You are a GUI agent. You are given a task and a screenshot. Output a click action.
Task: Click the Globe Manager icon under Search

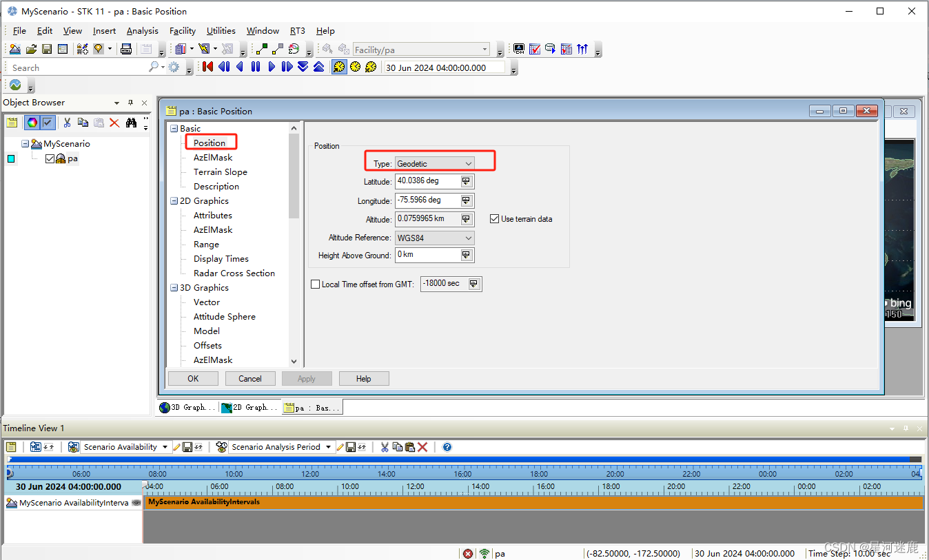pyautogui.click(x=15, y=85)
